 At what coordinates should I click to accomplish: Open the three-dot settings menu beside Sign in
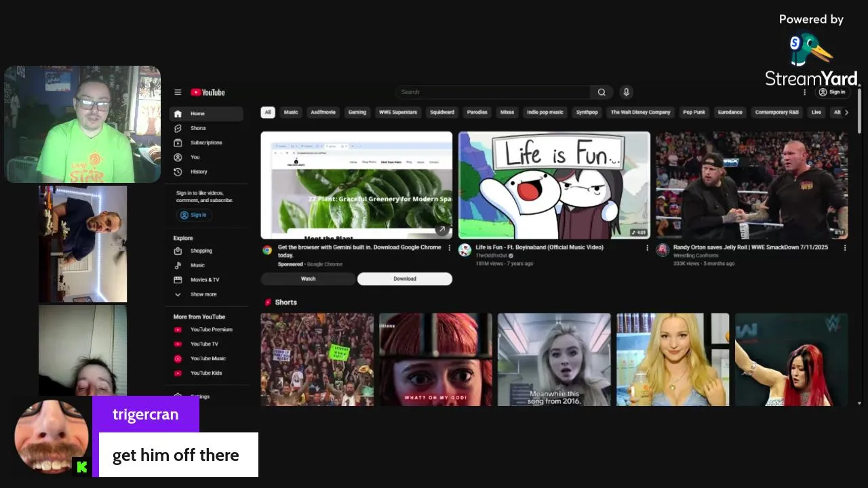click(804, 92)
